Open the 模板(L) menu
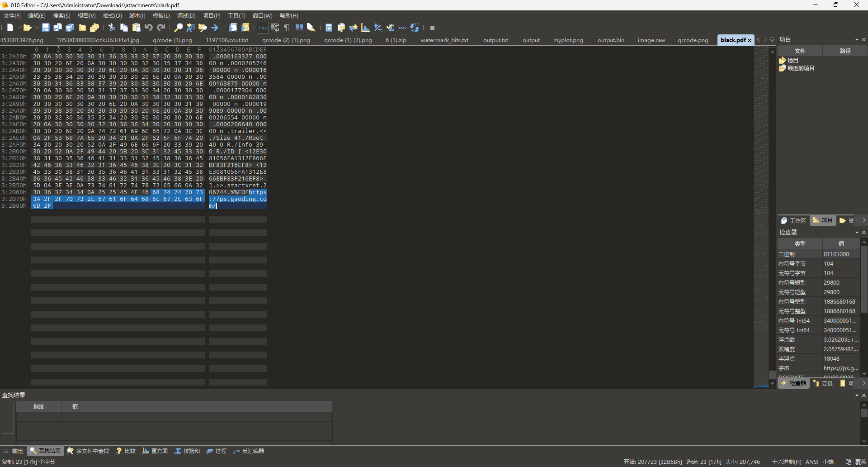 click(x=161, y=16)
